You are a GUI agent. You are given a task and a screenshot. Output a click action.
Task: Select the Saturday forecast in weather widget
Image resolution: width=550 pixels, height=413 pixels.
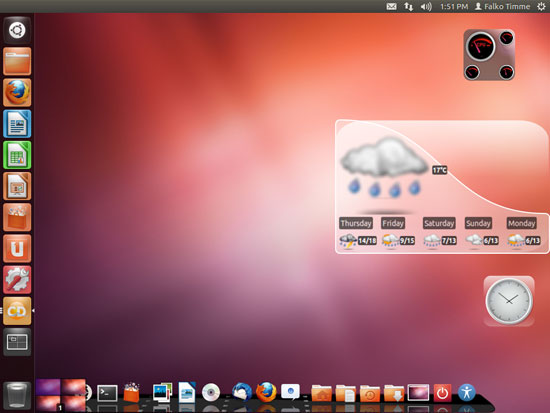pyautogui.click(x=439, y=232)
